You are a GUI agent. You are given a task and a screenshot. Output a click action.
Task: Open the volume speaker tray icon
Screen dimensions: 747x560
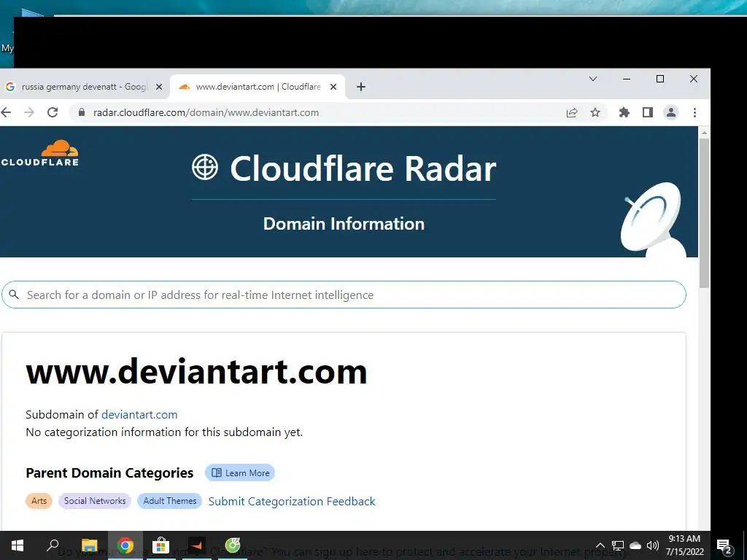(x=653, y=545)
